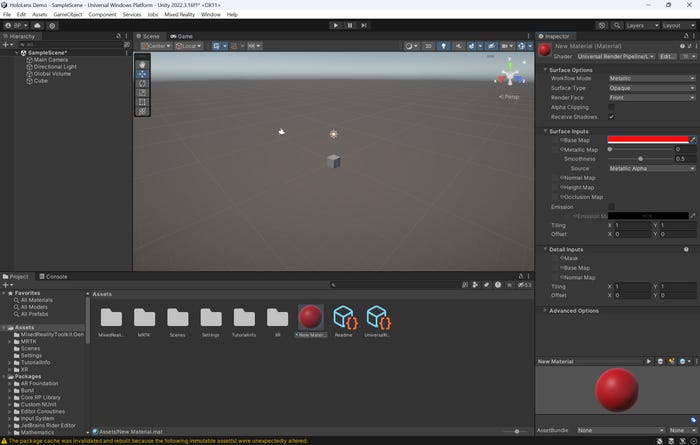Screen dimensions: 700x445
Task: Open the Window menu
Action: point(211,14)
